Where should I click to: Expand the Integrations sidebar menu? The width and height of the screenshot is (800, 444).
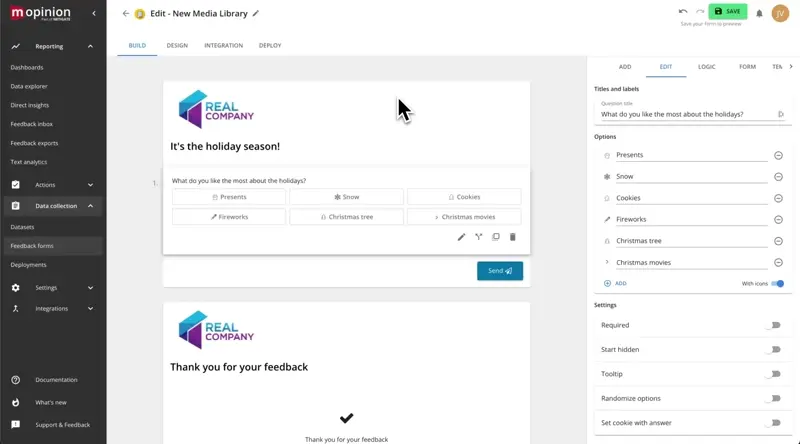pos(90,309)
